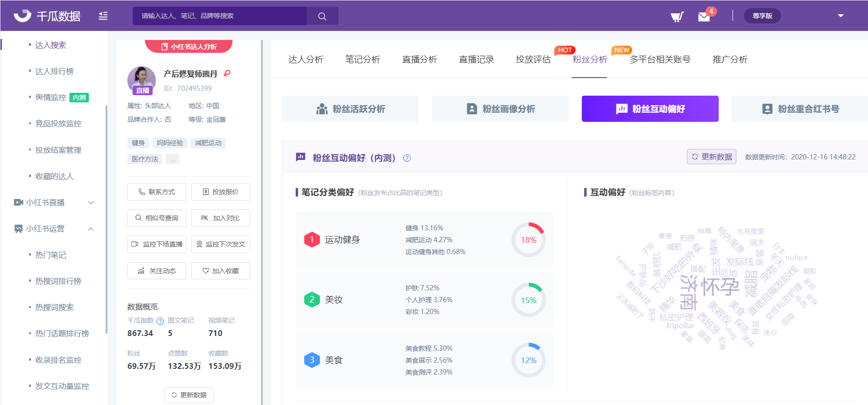Viewport: 868px width, 405px height.
Task: Click the 加入收藏 button
Action: pyautogui.click(x=221, y=271)
